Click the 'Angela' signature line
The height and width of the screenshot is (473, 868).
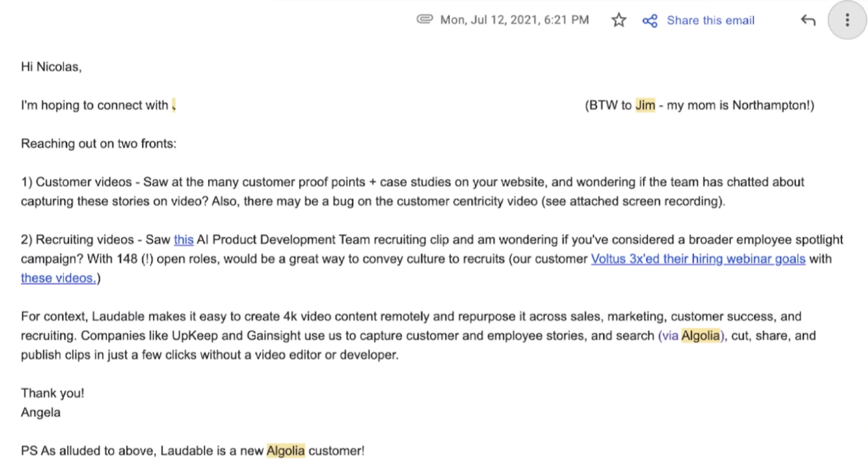41,412
